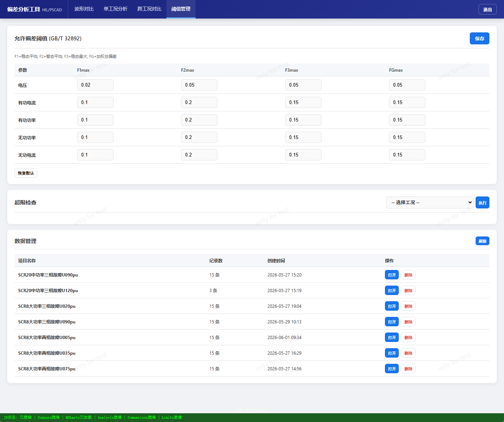
Task: Expand the 选择工况 dropdown
Action: (x=430, y=202)
